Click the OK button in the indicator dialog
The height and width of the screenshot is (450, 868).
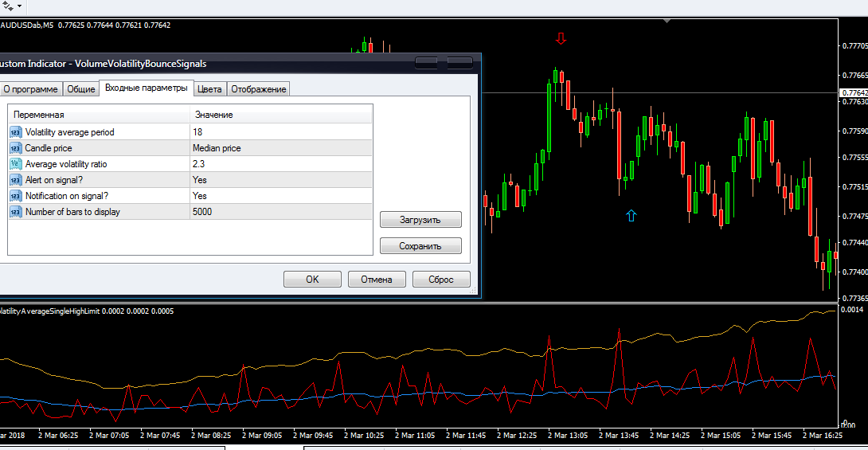click(312, 280)
